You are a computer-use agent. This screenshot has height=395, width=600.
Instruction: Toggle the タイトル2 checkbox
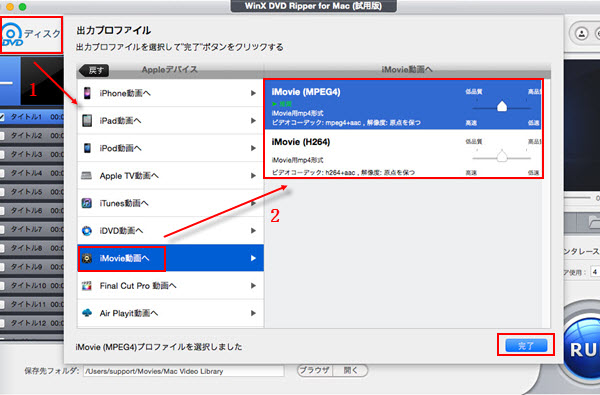pos(2,135)
